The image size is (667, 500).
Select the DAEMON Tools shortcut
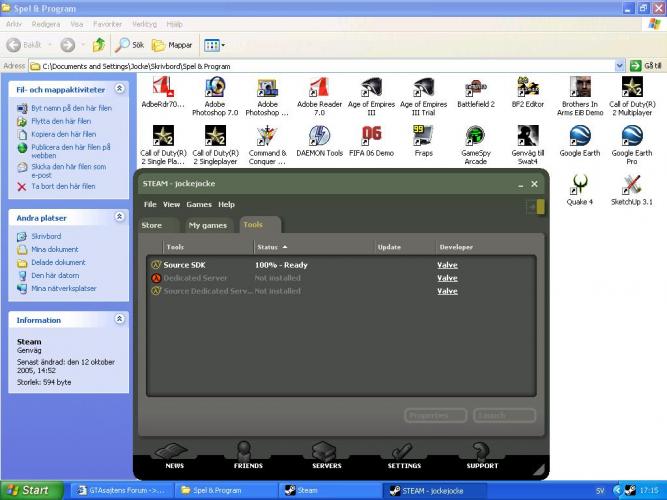pyautogui.click(x=319, y=135)
